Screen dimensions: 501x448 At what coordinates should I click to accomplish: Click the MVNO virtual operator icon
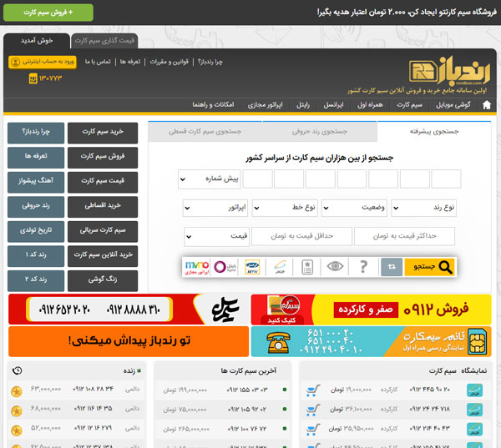click(x=197, y=267)
